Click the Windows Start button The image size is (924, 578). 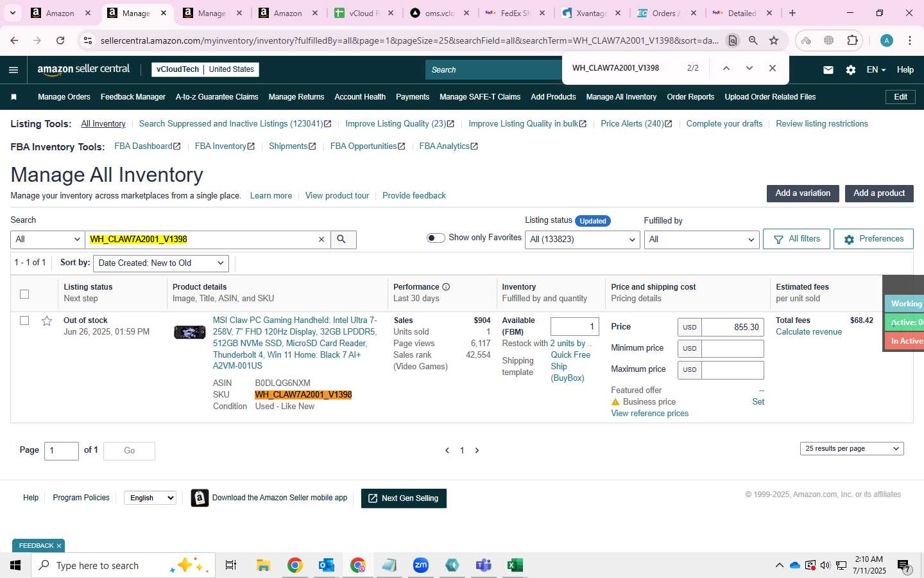15,565
